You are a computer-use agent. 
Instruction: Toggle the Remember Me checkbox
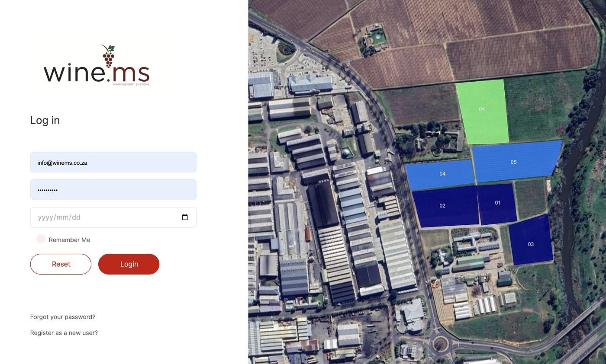tap(41, 239)
